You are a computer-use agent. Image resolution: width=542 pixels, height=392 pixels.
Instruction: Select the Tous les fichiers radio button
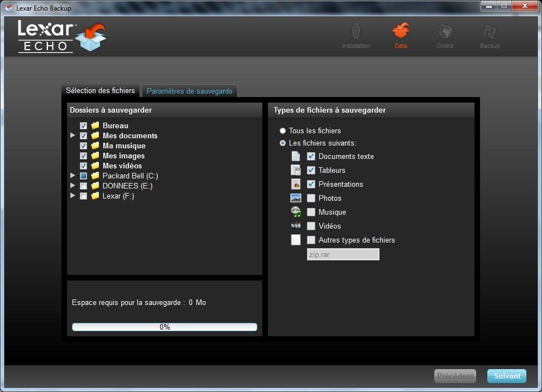pyautogui.click(x=282, y=130)
